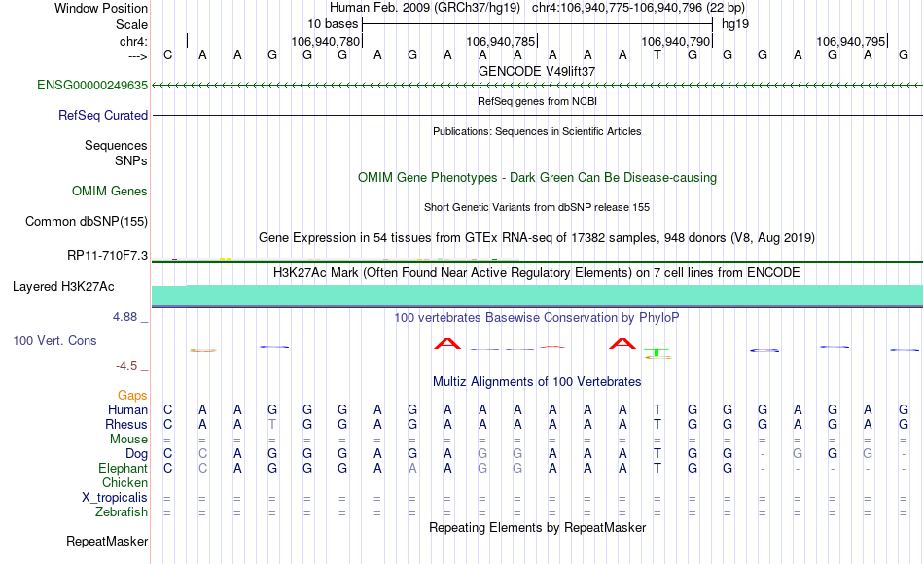Screen dimensions: 924x564
Task: Open the RefSeq genes from NCBI title
Action: (x=537, y=101)
